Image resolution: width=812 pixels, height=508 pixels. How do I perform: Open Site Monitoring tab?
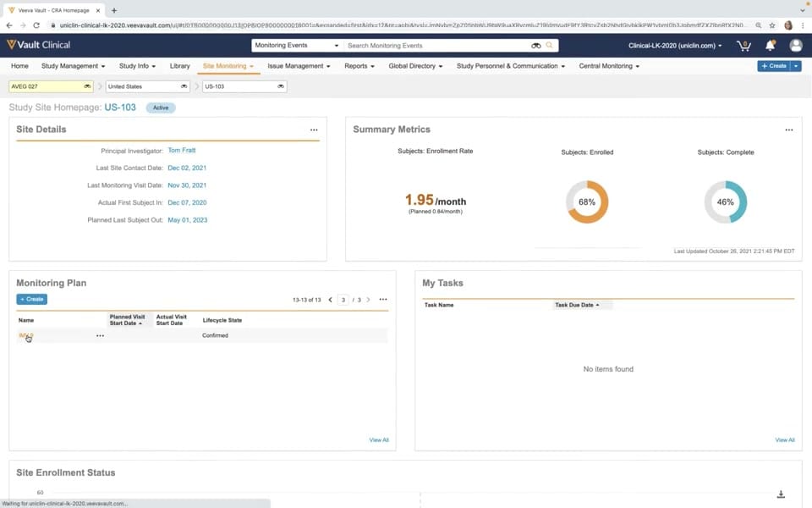click(228, 66)
